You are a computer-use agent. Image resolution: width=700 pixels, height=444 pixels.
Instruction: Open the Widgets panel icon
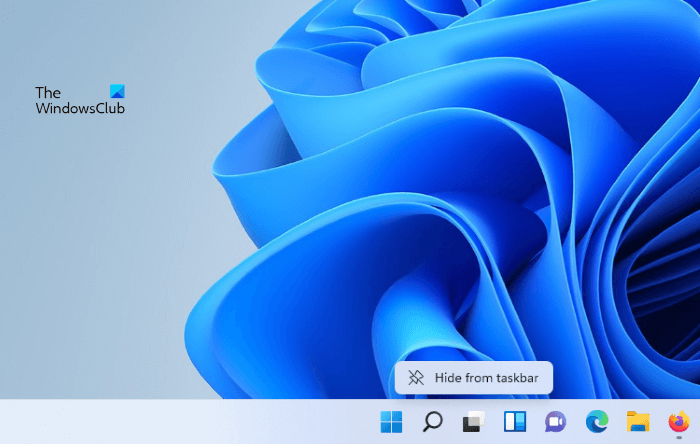coord(514,422)
